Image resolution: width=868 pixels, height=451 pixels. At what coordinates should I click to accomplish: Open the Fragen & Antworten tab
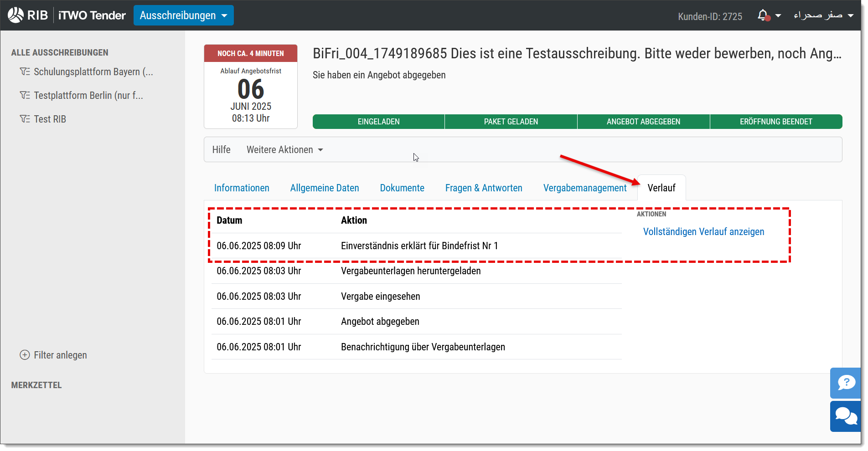484,188
